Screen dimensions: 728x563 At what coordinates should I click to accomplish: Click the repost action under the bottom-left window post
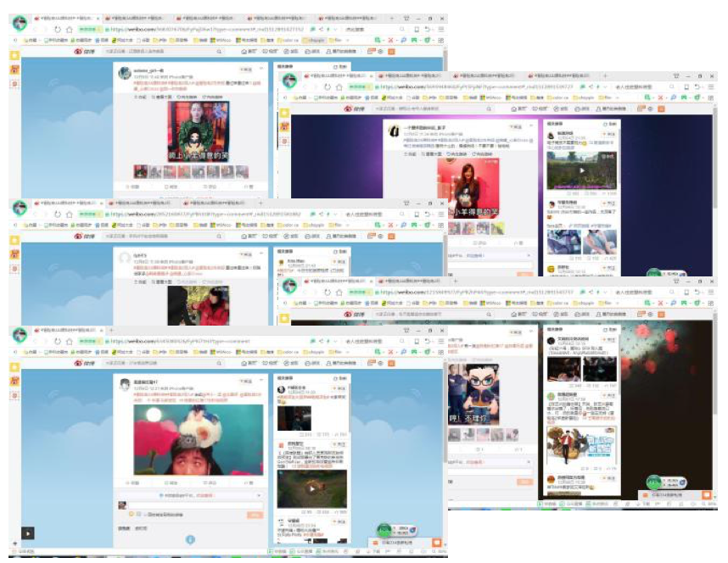[x=170, y=482]
